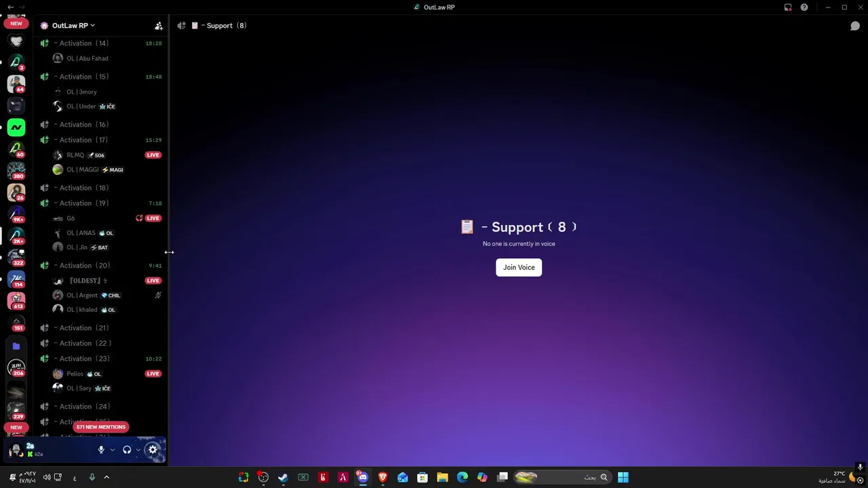868x488 pixels.
Task: Click the LIVE badge beside Gó
Action: click(x=153, y=218)
